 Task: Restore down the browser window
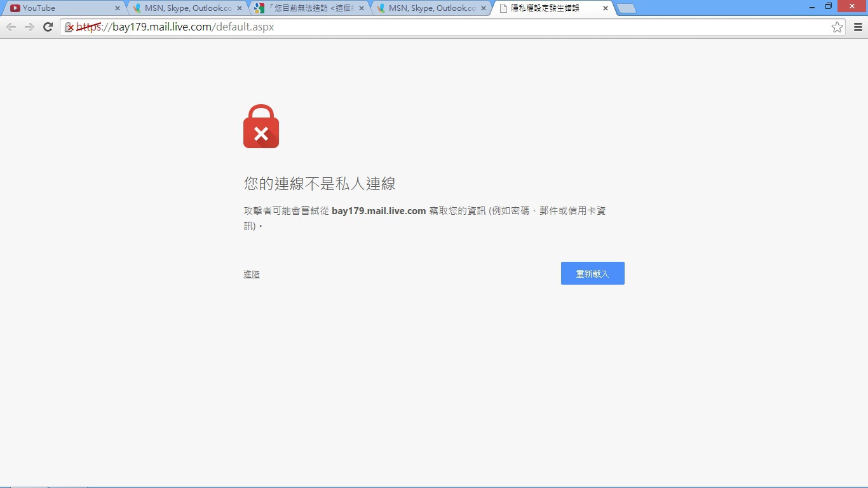click(x=828, y=6)
